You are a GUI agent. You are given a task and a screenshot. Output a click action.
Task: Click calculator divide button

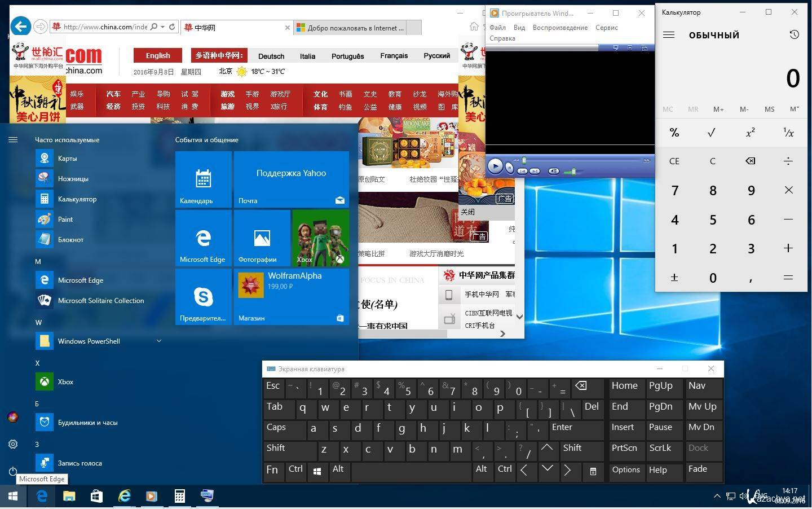point(788,161)
